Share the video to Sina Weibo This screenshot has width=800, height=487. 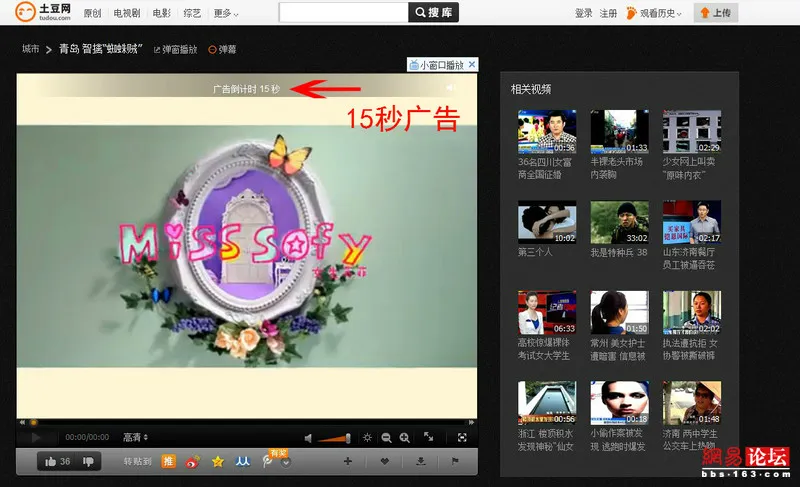point(191,461)
